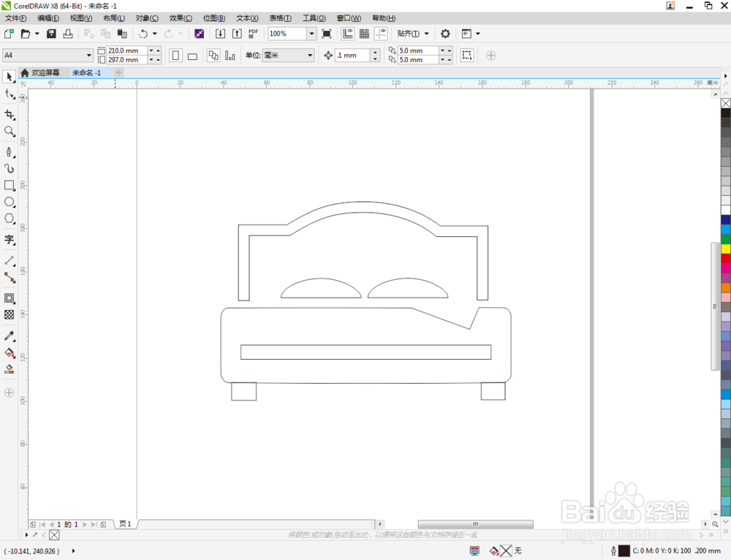Select the Ellipse tool
This screenshot has height=560, width=731.
10,202
